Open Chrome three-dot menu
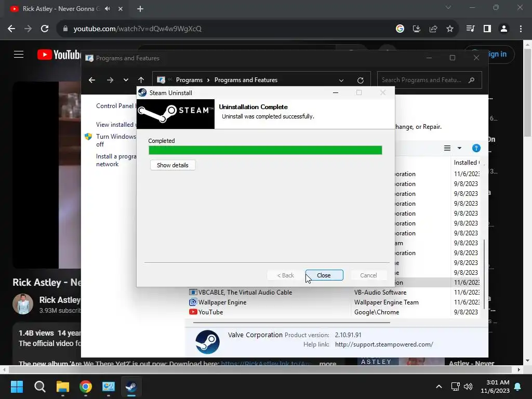The height and width of the screenshot is (399, 532). (521, 29)
